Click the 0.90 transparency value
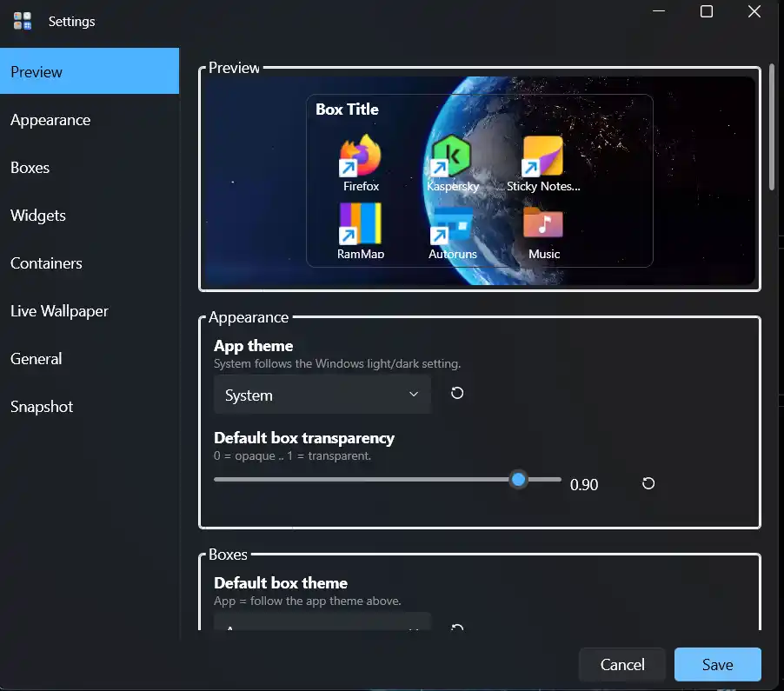 point(584,484)
